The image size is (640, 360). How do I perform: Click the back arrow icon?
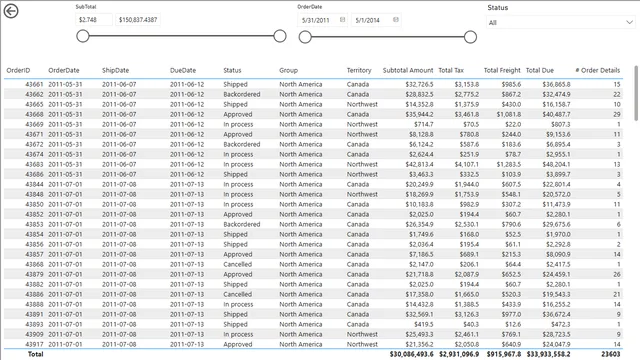point(11,11)
